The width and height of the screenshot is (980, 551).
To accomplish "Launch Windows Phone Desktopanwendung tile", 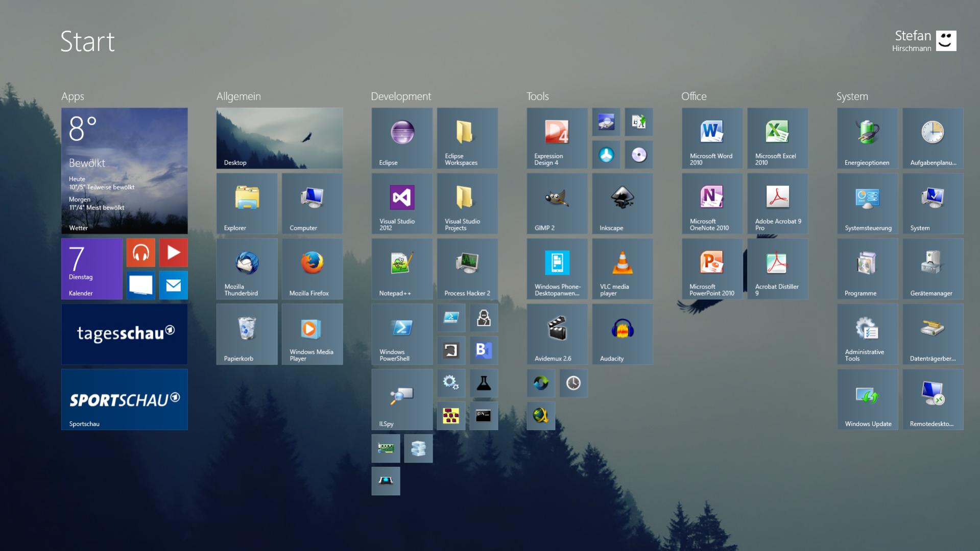I will click(x=557, y=269).
